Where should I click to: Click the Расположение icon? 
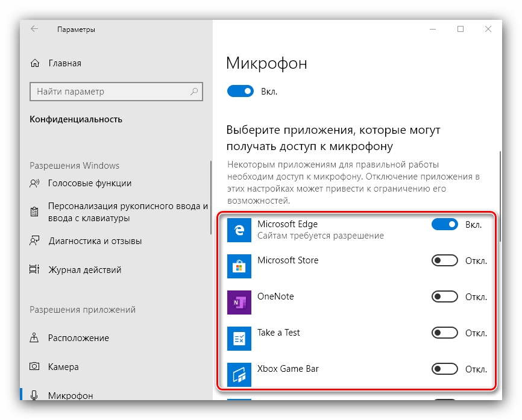coord(34,337)
